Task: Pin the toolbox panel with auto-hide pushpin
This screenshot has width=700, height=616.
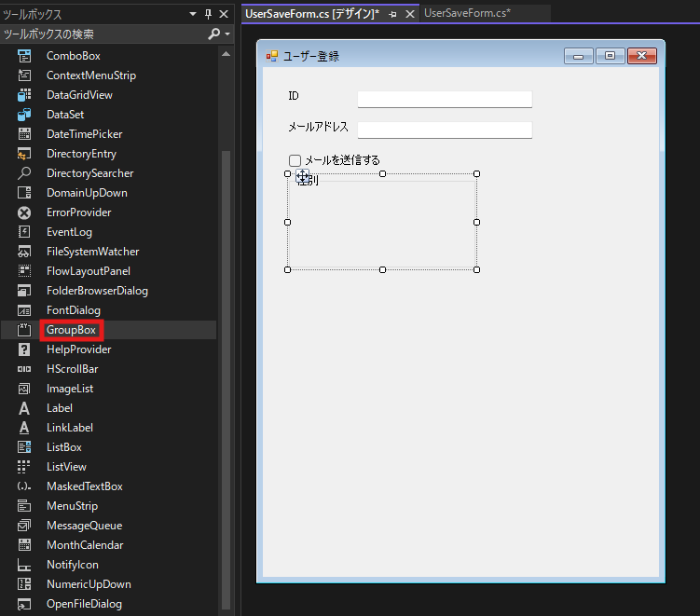Action: (208, 14)
